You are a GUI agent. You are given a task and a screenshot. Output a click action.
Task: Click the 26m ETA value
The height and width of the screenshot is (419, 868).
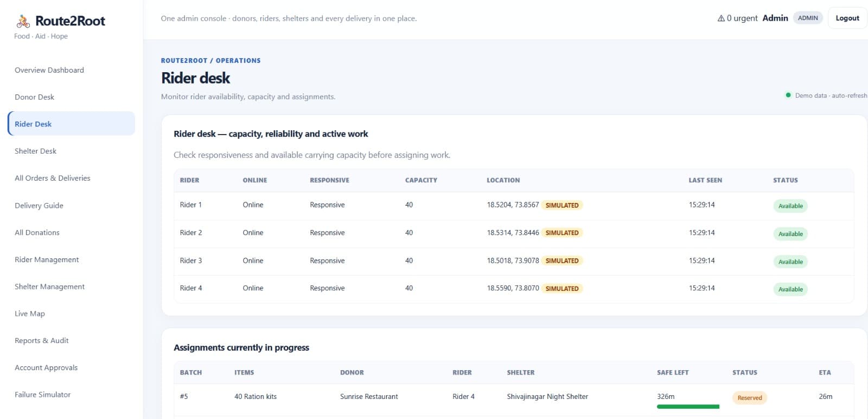[x=826, y=397]
